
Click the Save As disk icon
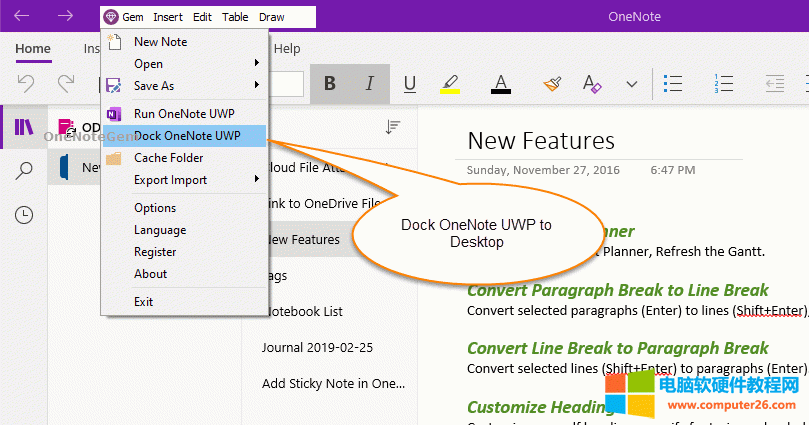(114, 86)
